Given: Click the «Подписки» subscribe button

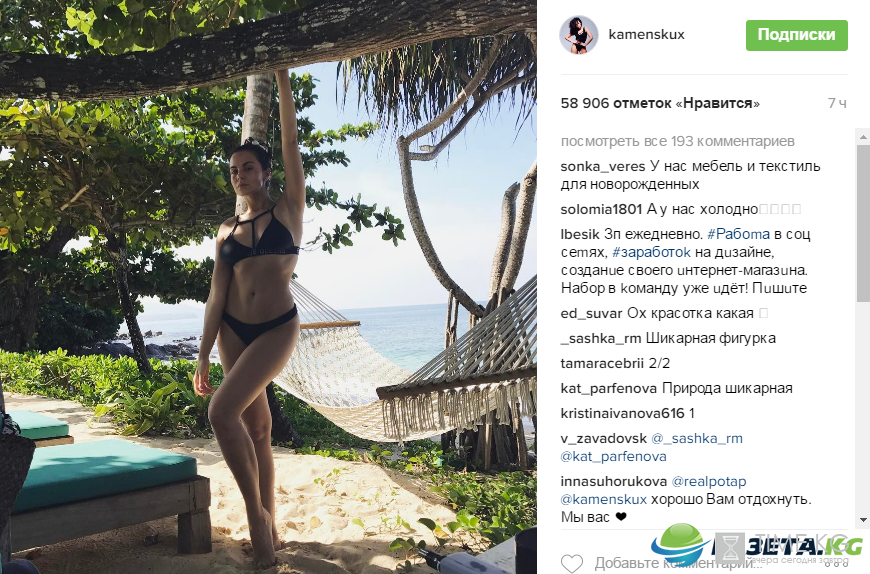Looking at the screenshot, I should point(796,35).
